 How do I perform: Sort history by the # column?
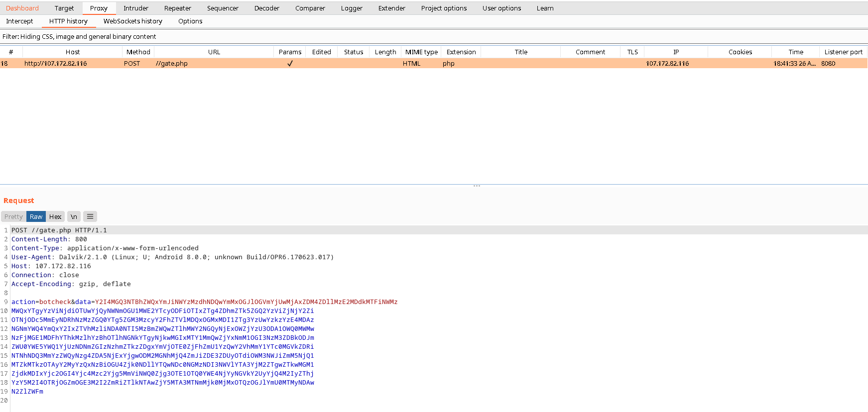[x=11, y=52]
